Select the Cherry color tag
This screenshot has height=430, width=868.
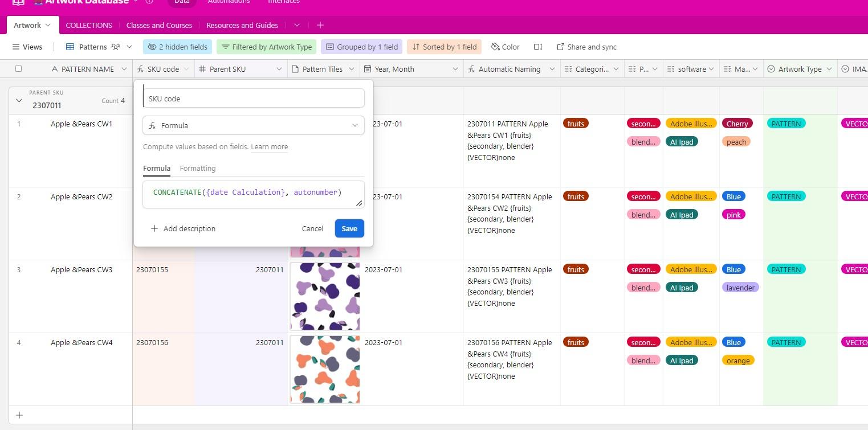(737, 124)
